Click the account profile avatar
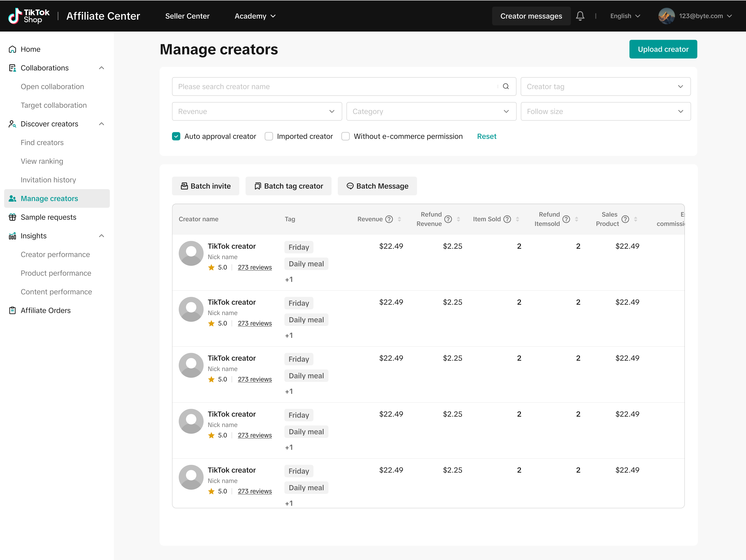This screenshot has height=560, width=746. click(666, 16)
